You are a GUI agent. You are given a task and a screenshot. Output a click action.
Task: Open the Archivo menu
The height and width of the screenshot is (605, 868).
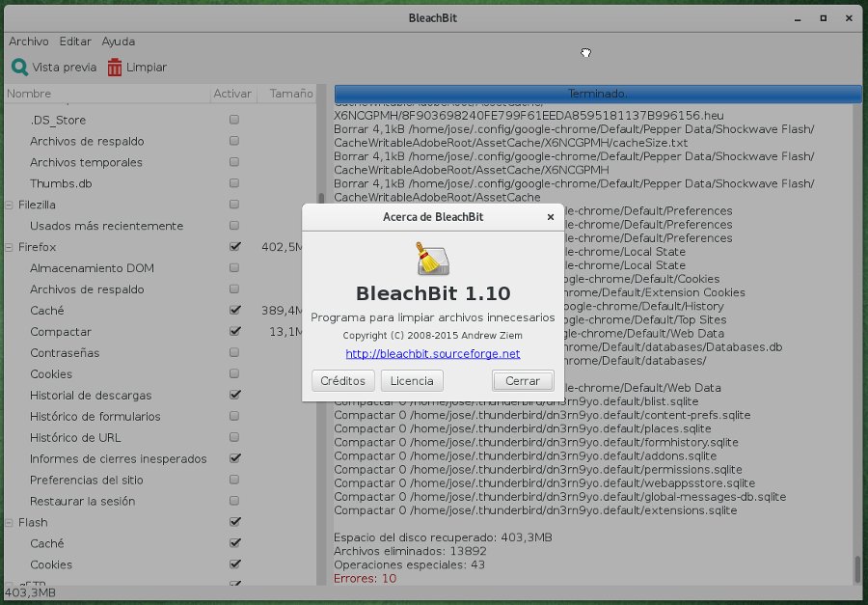28,41
